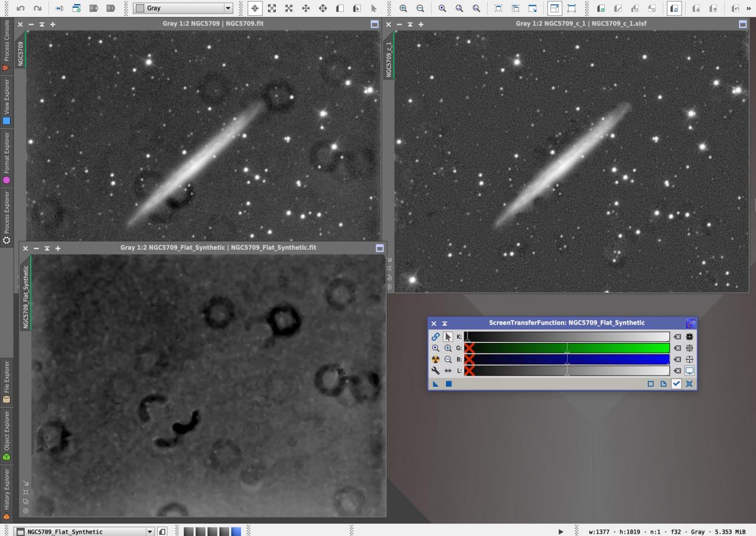
Task: Click the icon beside the view selector
Action: (162, 531)
